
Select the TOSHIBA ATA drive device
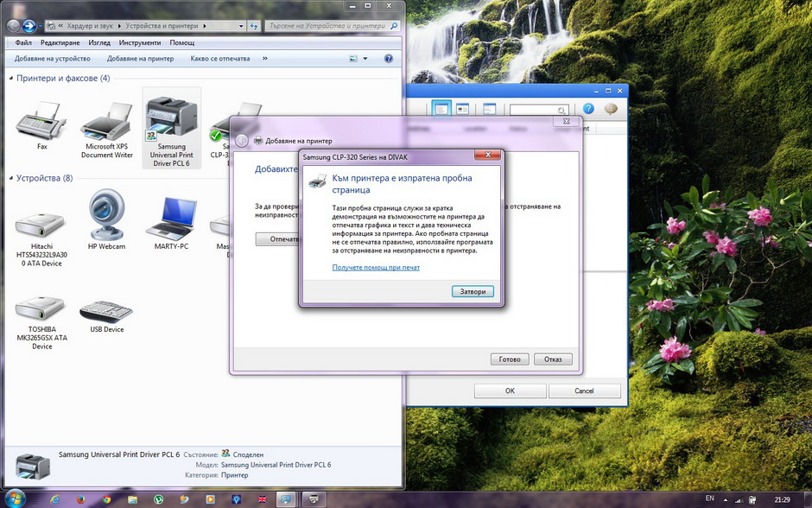(x=41, y=309)
